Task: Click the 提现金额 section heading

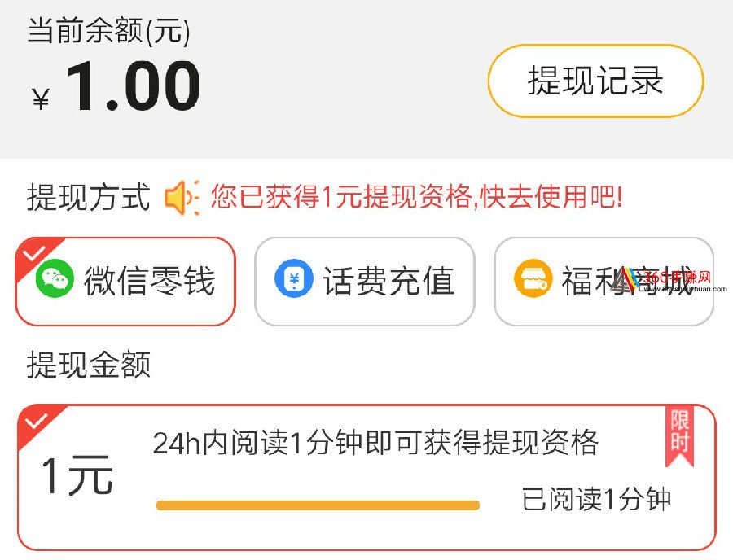Action: click(88, 365)
